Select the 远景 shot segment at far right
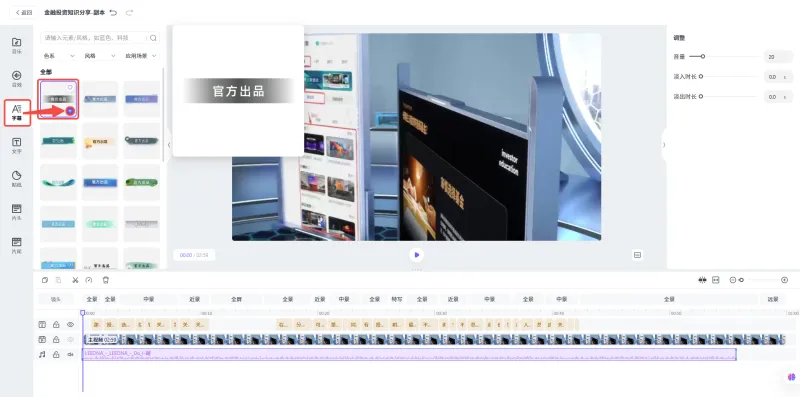The image size is (800, 397). [x=773, y=300]
